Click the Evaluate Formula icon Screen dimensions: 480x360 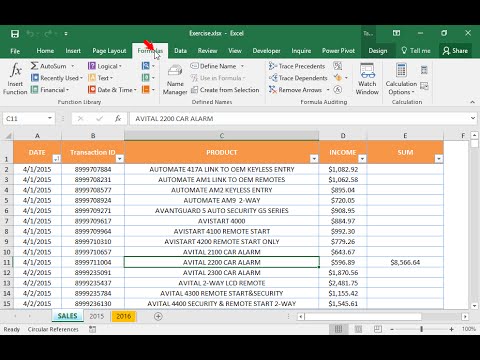coord(338,90)
